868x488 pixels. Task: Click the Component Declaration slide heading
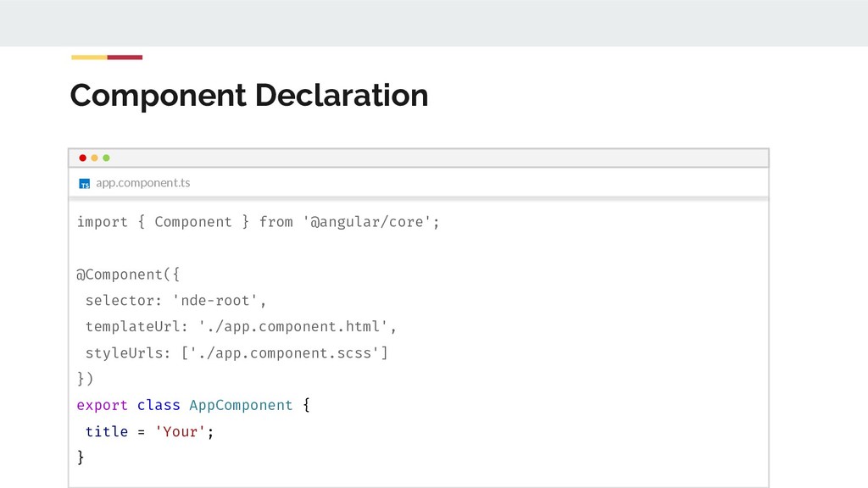point(248,95)
